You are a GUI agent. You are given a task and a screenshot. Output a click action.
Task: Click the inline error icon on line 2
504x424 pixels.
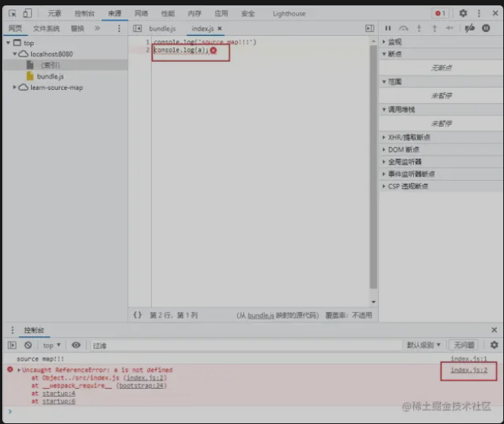[x=213, y=50]
